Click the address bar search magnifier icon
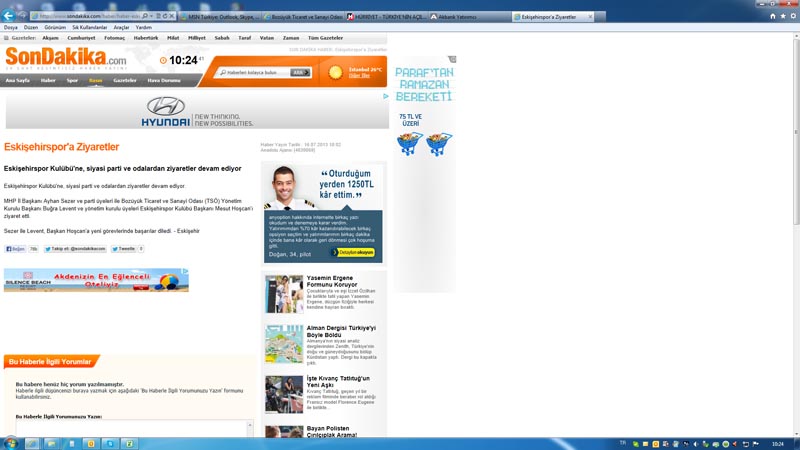The height and width of the screenshot is (450, 800). click(x=145, y=16)
